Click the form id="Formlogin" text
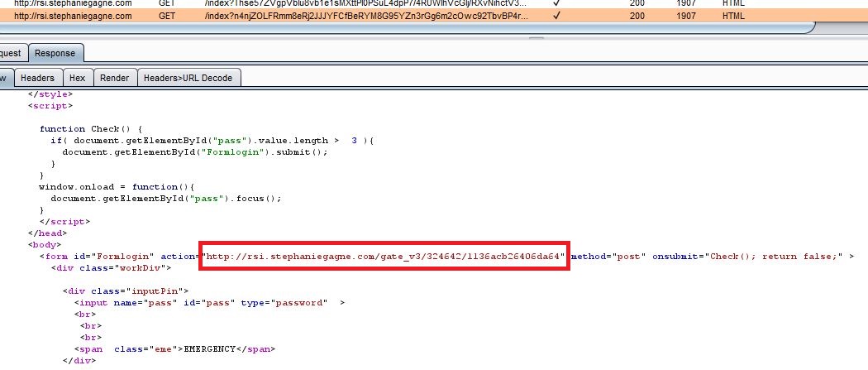Image resolution: width=868 pixels, height=370 pixels. click(x=97, y=257)
